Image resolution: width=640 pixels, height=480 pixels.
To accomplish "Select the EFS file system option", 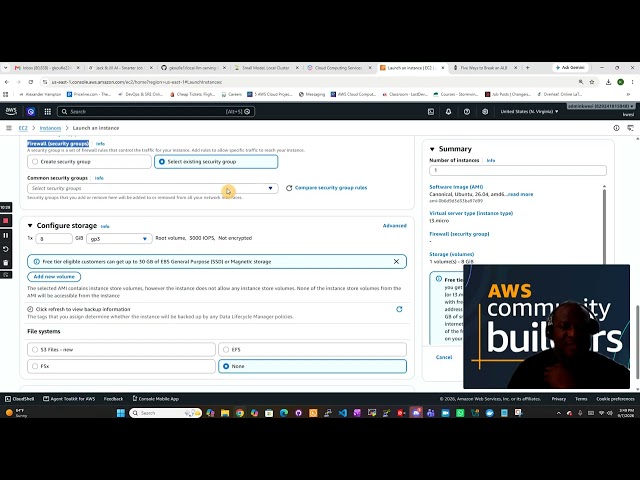I will click(x=313, y=349).
